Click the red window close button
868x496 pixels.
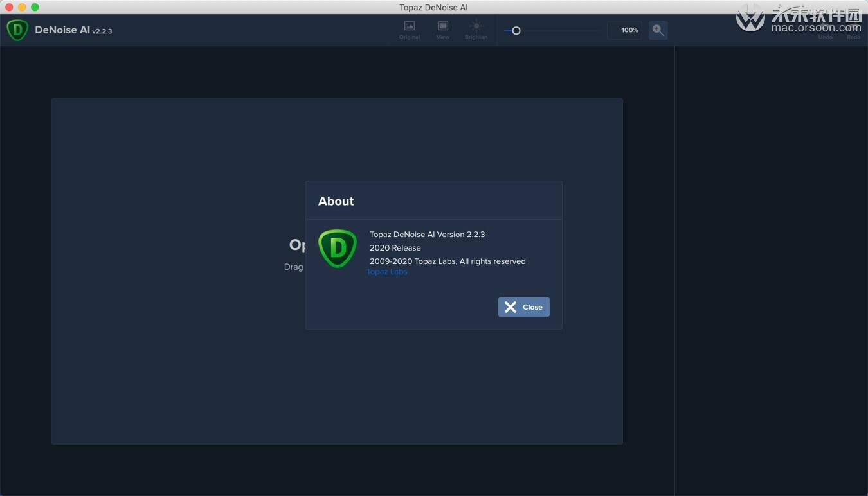9,7
